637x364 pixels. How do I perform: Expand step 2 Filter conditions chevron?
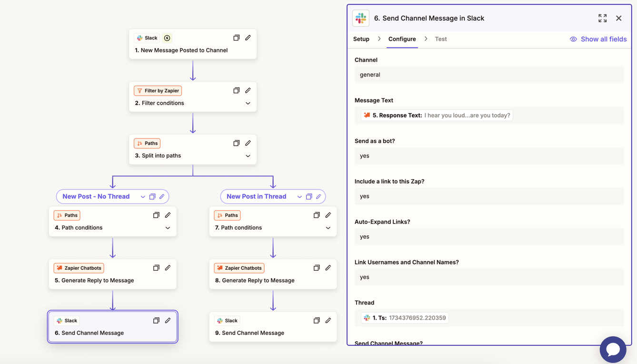pyautogui.click(x=248, y=103)
